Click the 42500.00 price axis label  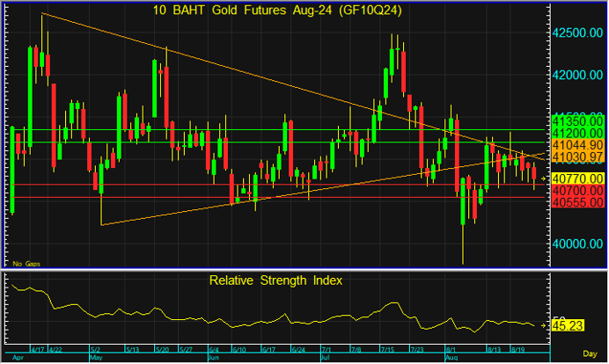(576, 33)
